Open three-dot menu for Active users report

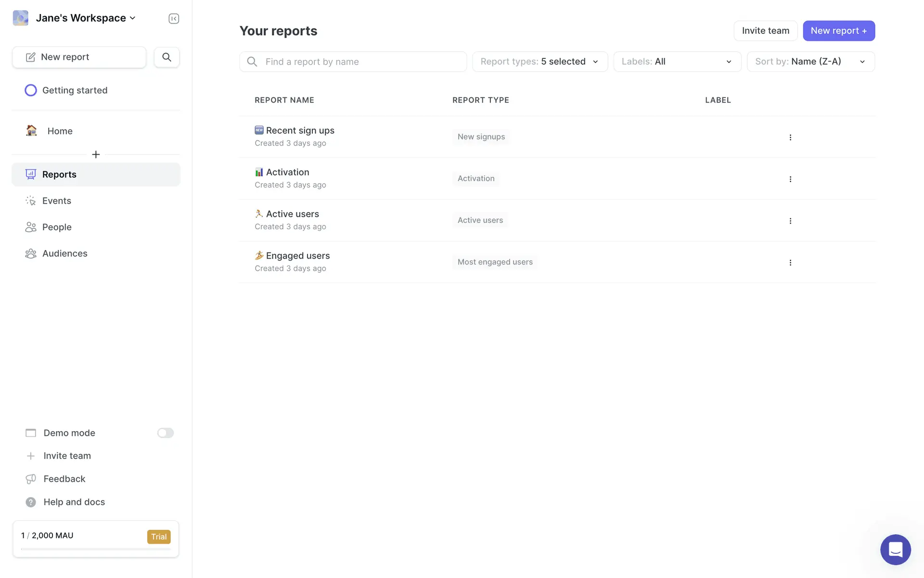790,221
